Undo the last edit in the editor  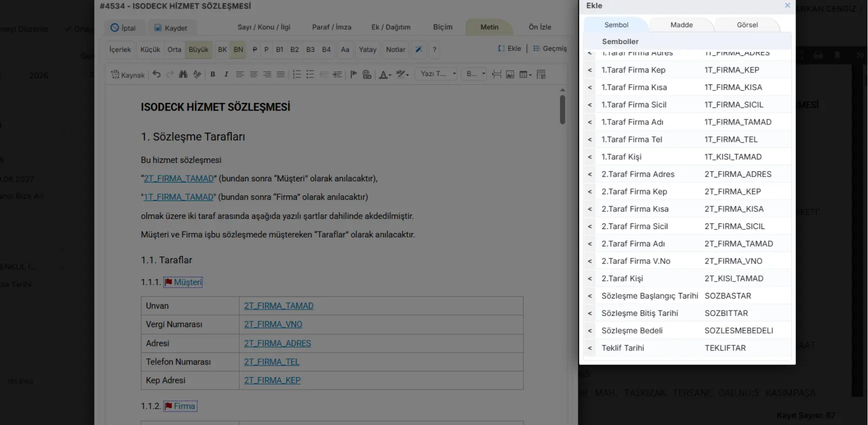(157, 74)
